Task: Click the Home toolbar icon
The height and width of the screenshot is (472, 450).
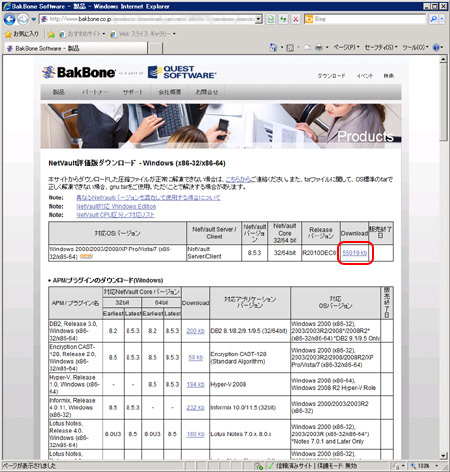Action: coord(273,48)
